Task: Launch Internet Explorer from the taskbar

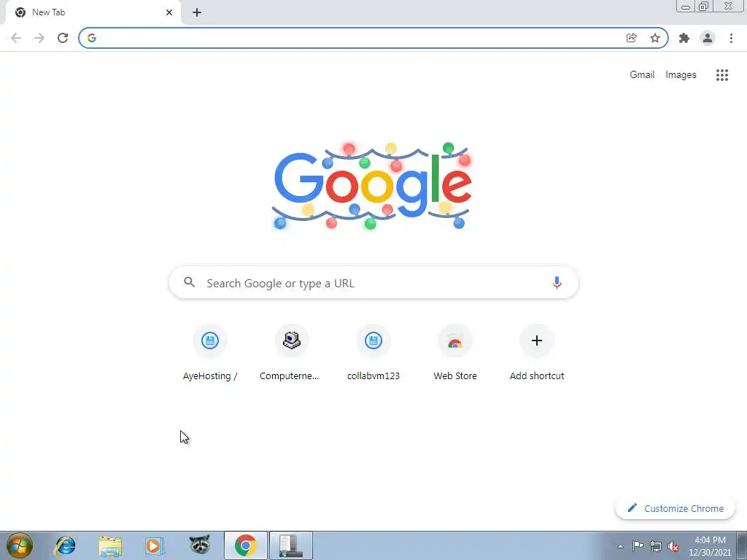Action: click(65, 545)
